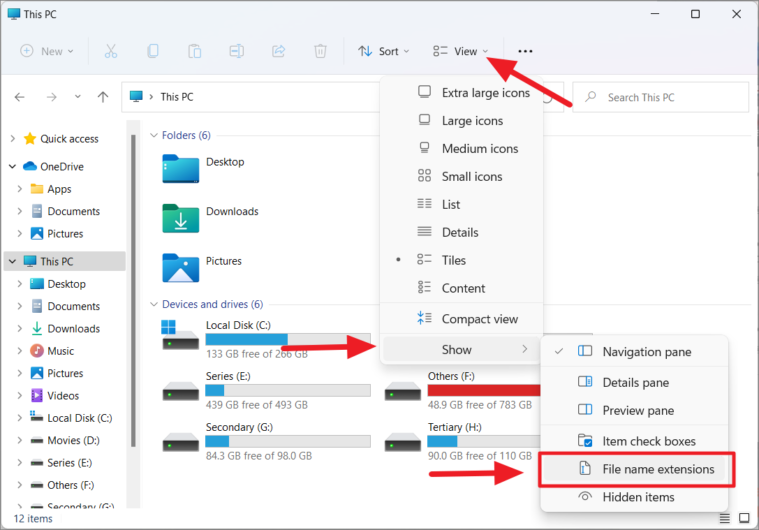Open the Show submenu
759x530 pixels.
pos(461,349)
